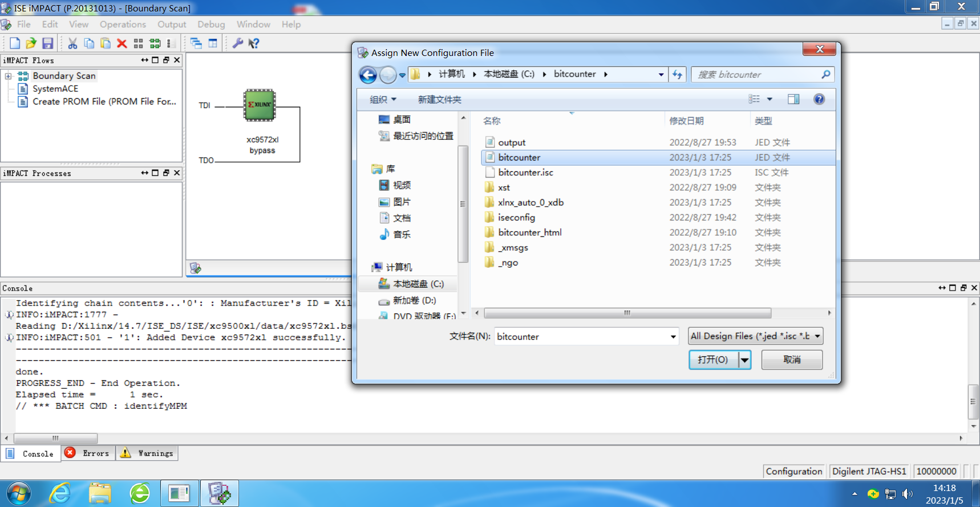980x507 pixels.
Task: Click the volume speaker tray icon
Action: [x=907, y=494]
